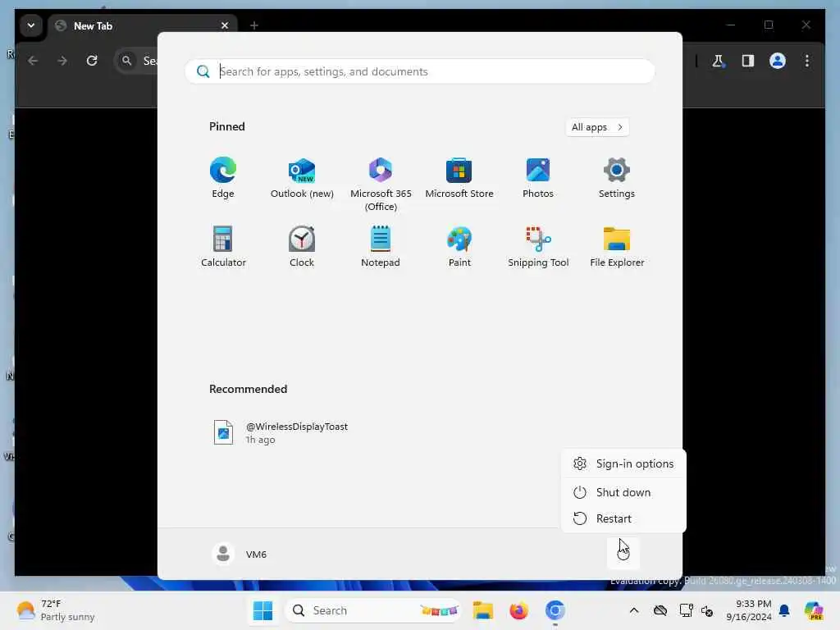Select Sign-in options in power menu

pos(623,463)
